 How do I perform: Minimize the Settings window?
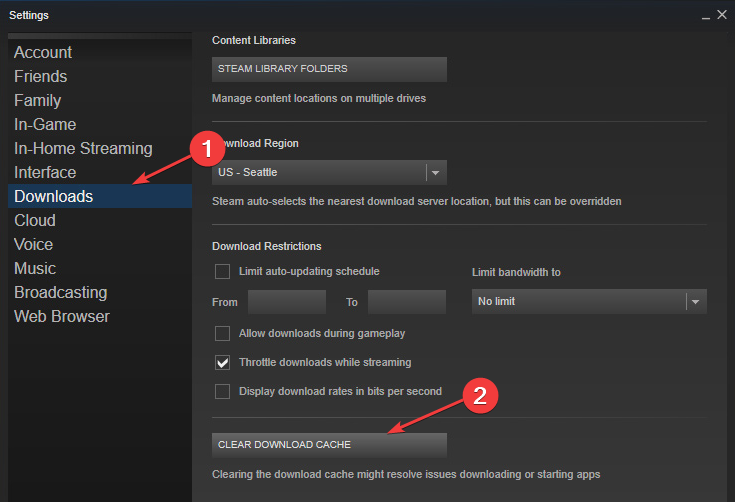coord(706,16)
